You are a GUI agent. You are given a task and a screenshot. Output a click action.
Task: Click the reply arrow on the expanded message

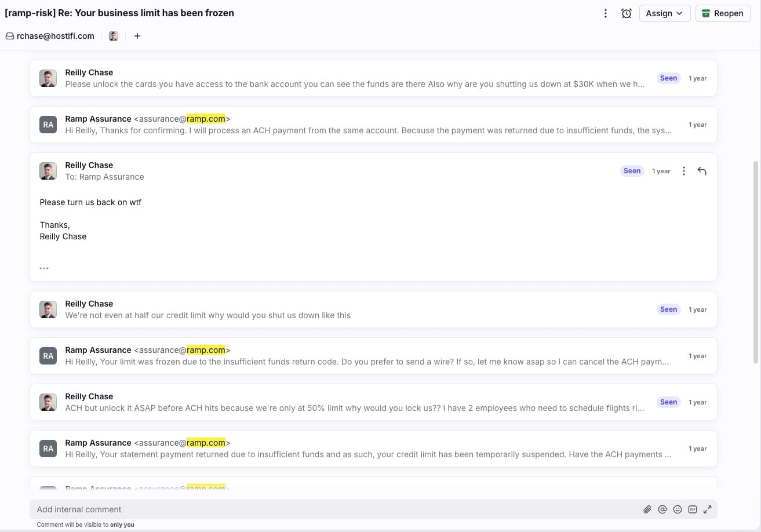point(702,171)
